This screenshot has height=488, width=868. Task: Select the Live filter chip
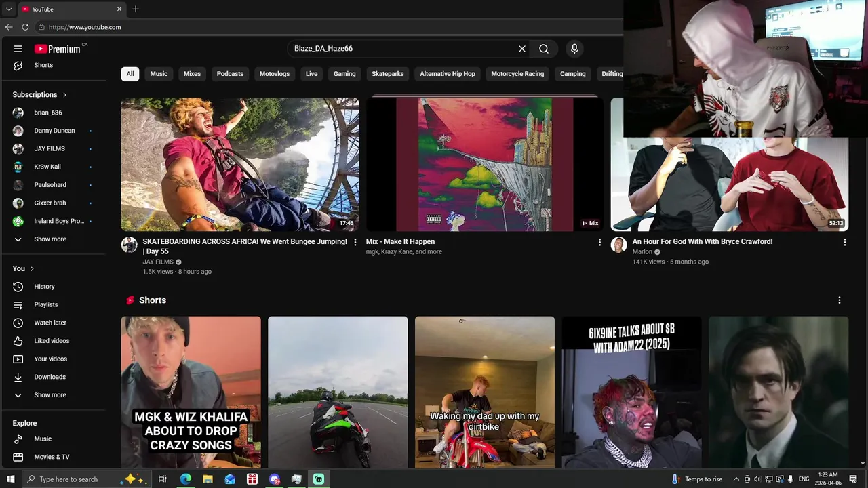click(x=311, y=74)
